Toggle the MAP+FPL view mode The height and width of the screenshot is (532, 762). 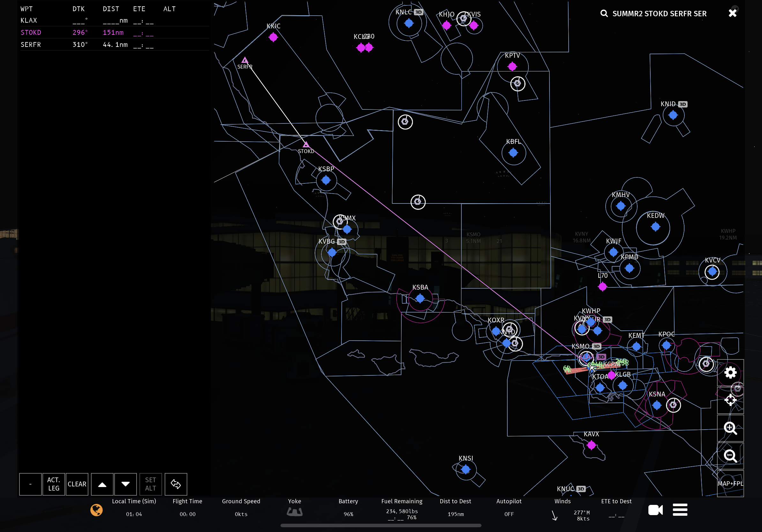pyautogui.click(x=730, y=484)
